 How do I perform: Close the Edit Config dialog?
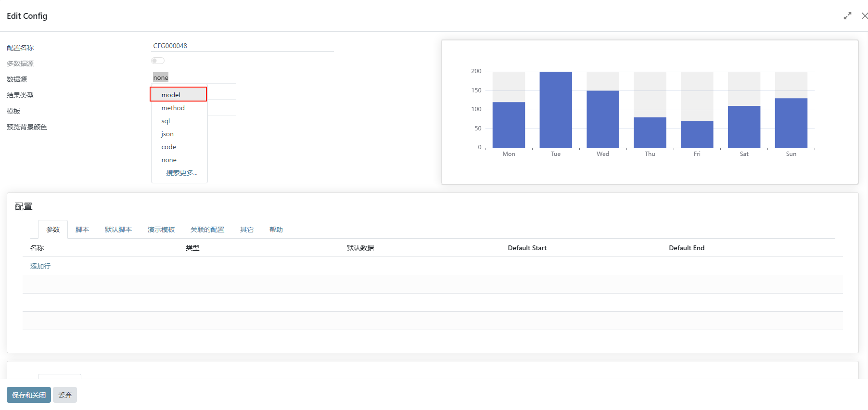click(x=864, y=16)
